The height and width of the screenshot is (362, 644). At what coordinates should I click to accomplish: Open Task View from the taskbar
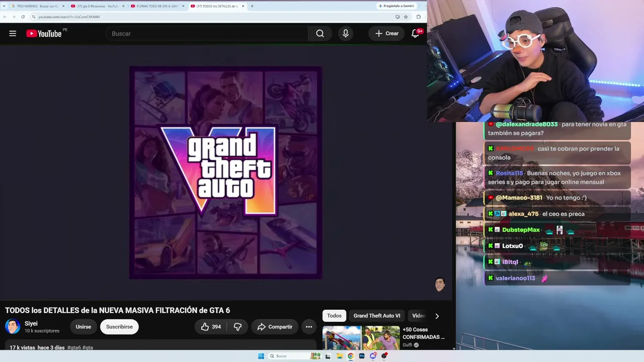(328, 356)
